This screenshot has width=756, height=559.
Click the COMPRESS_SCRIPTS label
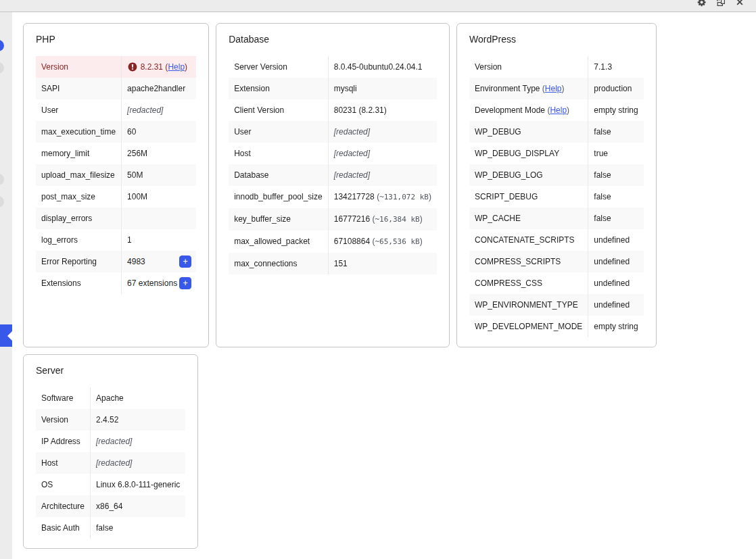[x=517, y=262]
